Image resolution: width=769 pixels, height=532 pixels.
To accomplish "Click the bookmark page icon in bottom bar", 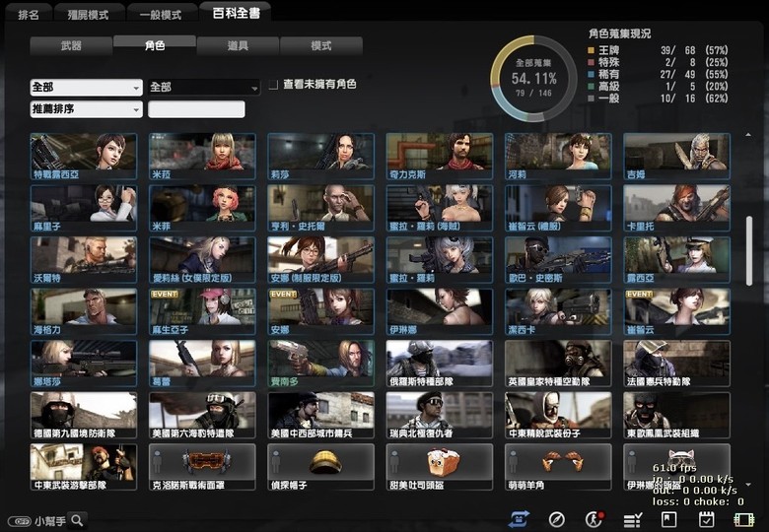I will [x=669, y=519].
